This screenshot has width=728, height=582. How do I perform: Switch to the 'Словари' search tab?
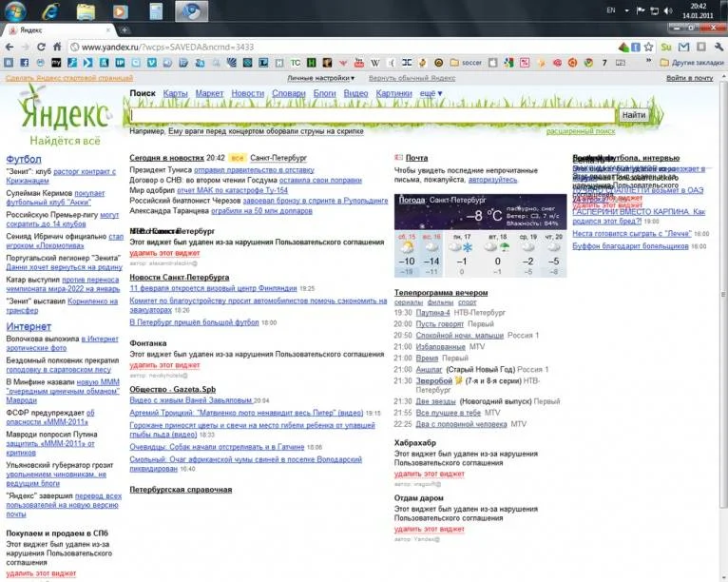289,93
